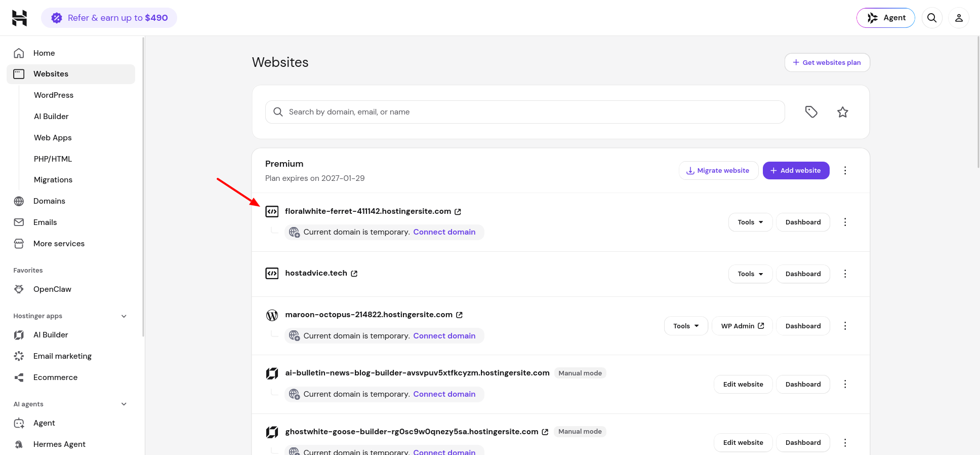The image size is (980, 455).
Task: Open Tools dropdown for hostadvice.tech
Action: pos(750,274)
